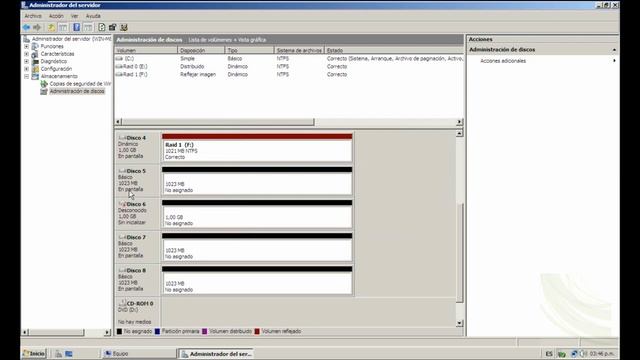
Task: Expand the Características tree node
Action: (x=27, y=54)
